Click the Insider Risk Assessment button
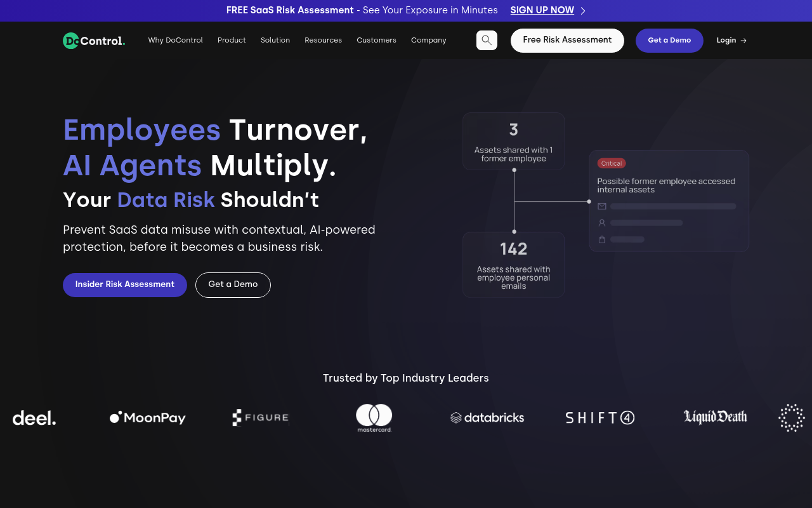 [125, 284]
